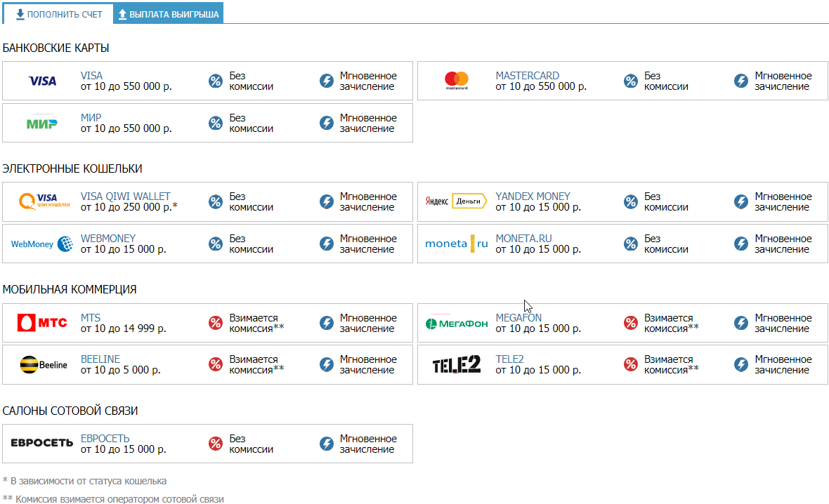Open the MTS payment link
The height and width of the screenshot is (504, 829).
tap(91, 317)
